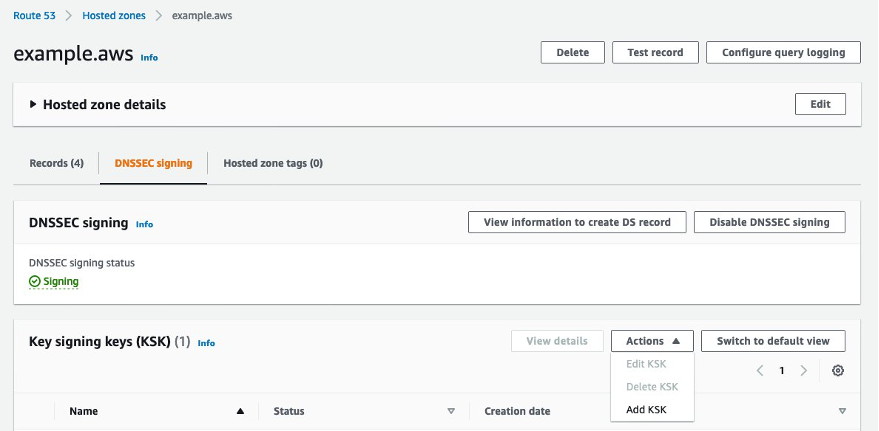Open Test record button
This screenshot has width=879, height=431.
[x=655, y=52]
